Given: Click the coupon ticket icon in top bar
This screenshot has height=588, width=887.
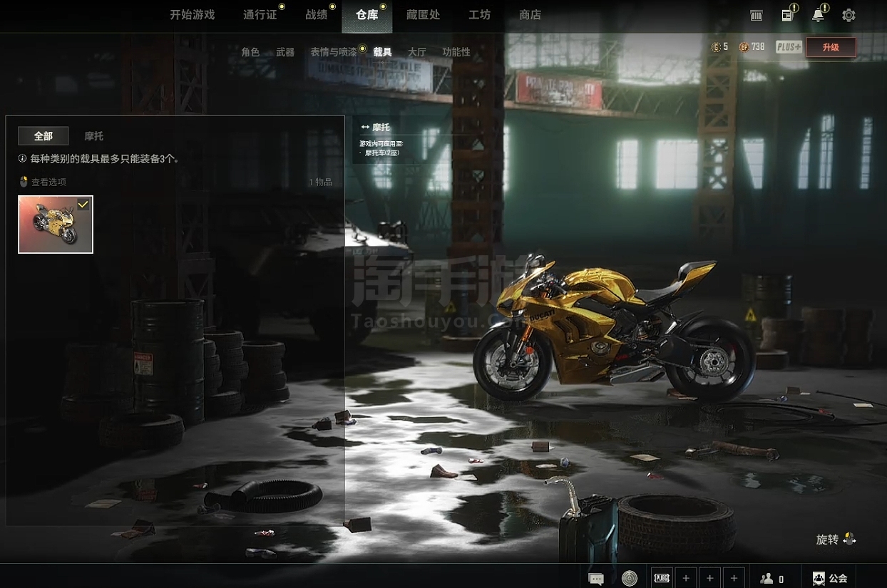Looking at the screenshot, I should click(x=757, y=15).
